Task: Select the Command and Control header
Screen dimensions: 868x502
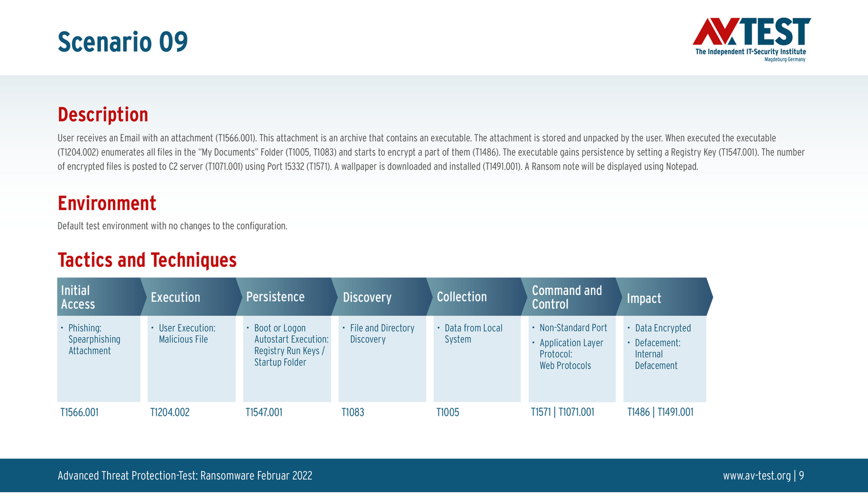Action: click(572, 297)
